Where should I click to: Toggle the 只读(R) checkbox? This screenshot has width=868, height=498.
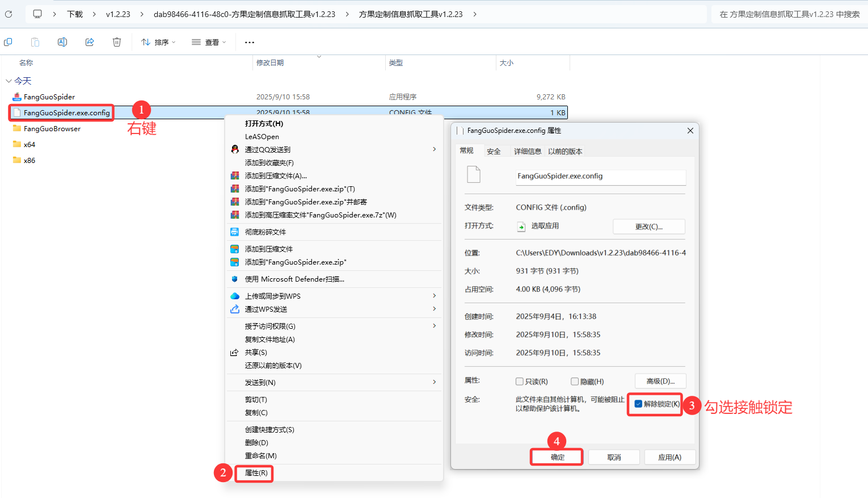click(520, 382)
